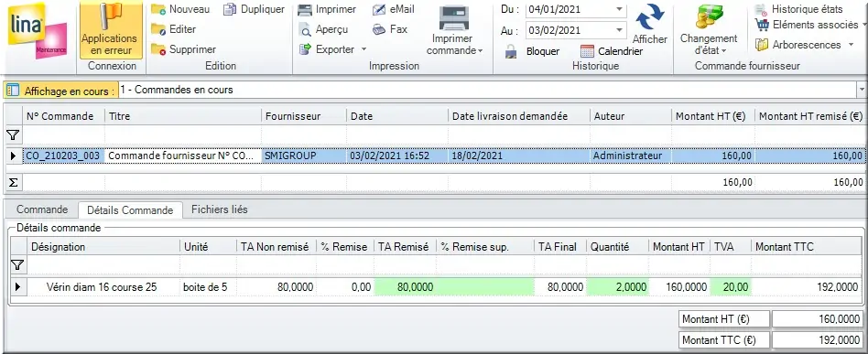The width and height of the screenshot is (868, 354).
Task: Click the Lina Maintenance logo
Action: click(38, 31)
